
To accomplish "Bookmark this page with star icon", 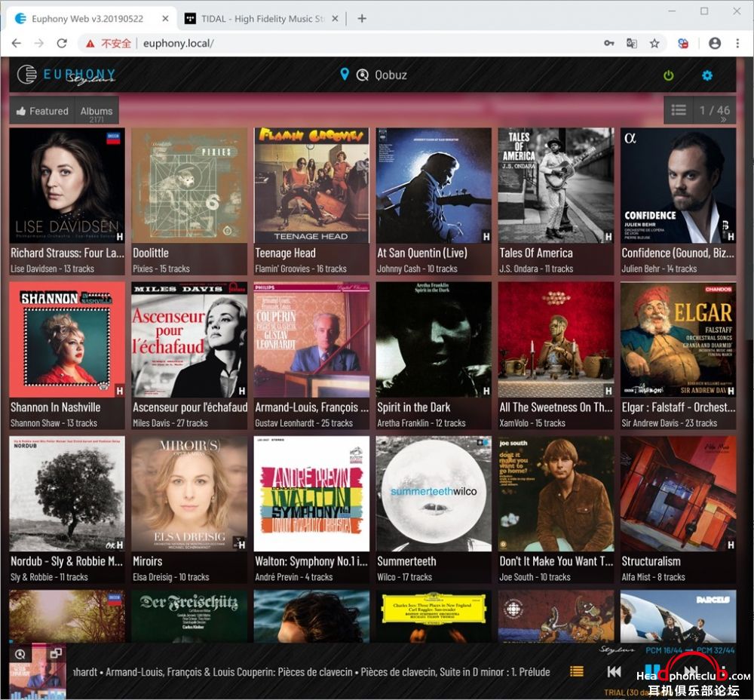I will click(654, 43).
